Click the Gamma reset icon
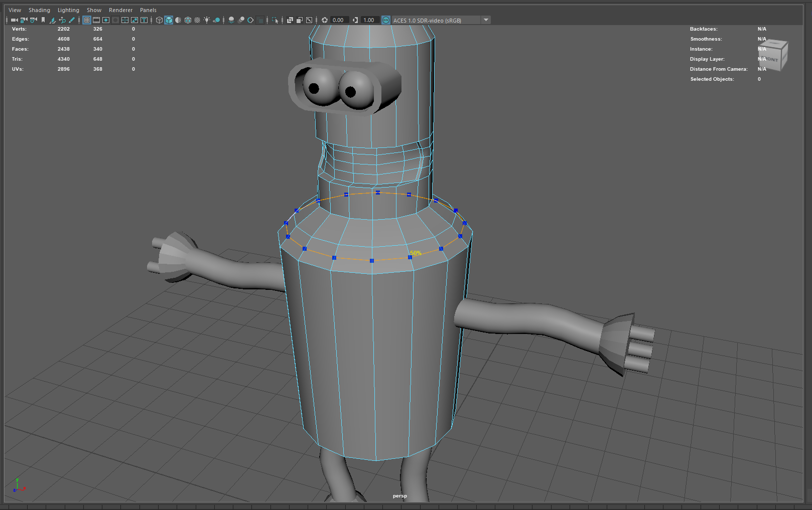Viewport: 812px width, 510px height. (x=355, y=20)
